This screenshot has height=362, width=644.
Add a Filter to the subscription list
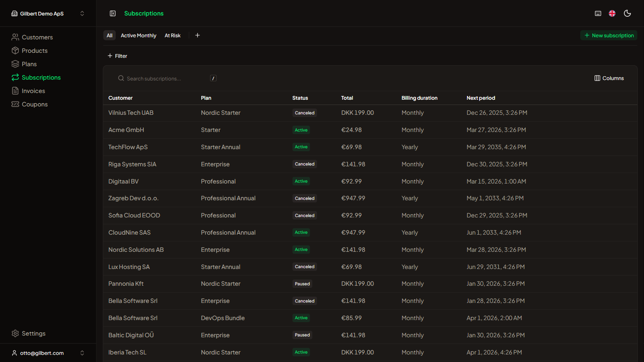(117, 56)
